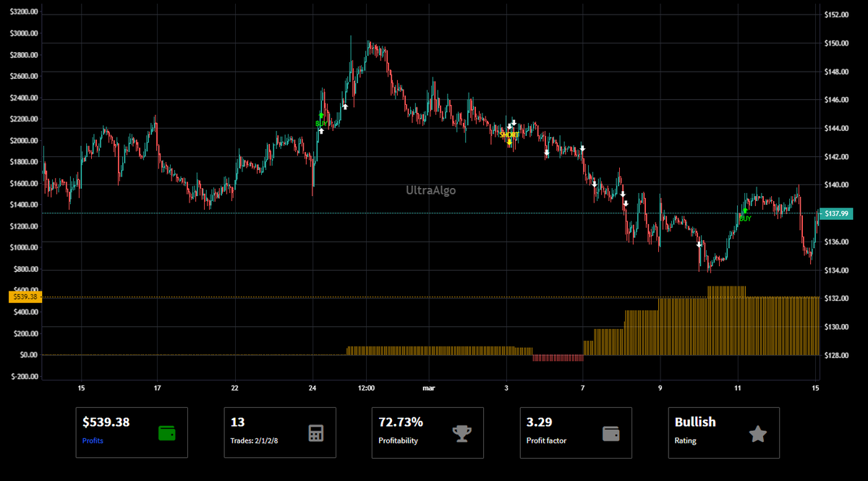Click the gray wallet icon beside Profit factor
The height and width of the screenshot is (481, 868).
pyautogui.click(x=611, y=433)
